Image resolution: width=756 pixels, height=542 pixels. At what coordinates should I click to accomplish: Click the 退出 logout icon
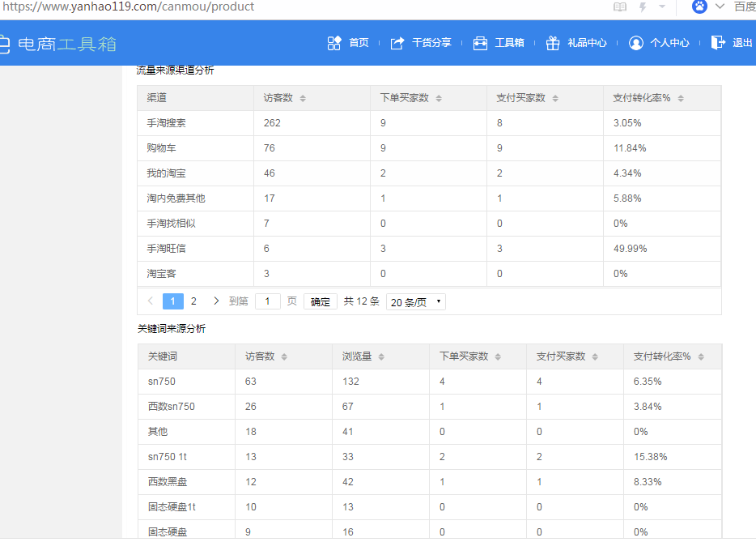718,42
